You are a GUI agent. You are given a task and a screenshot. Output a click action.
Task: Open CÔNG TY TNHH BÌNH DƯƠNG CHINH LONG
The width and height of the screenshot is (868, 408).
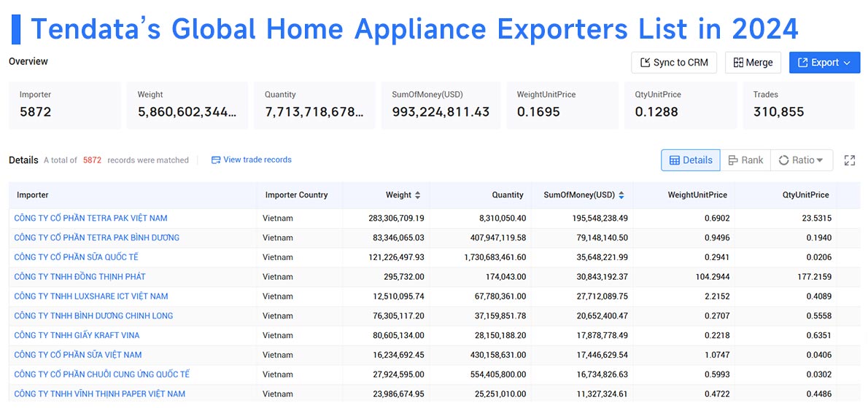pos(93,315)
